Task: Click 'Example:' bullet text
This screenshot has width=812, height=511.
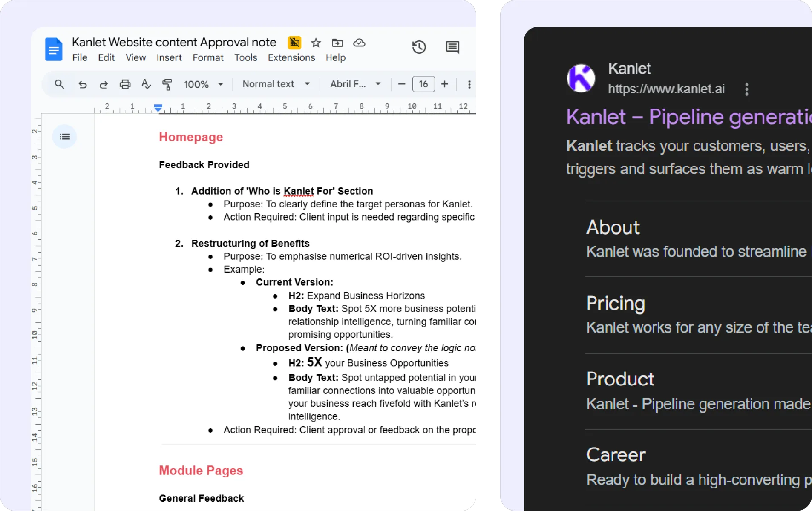Action: click(244, 270)
